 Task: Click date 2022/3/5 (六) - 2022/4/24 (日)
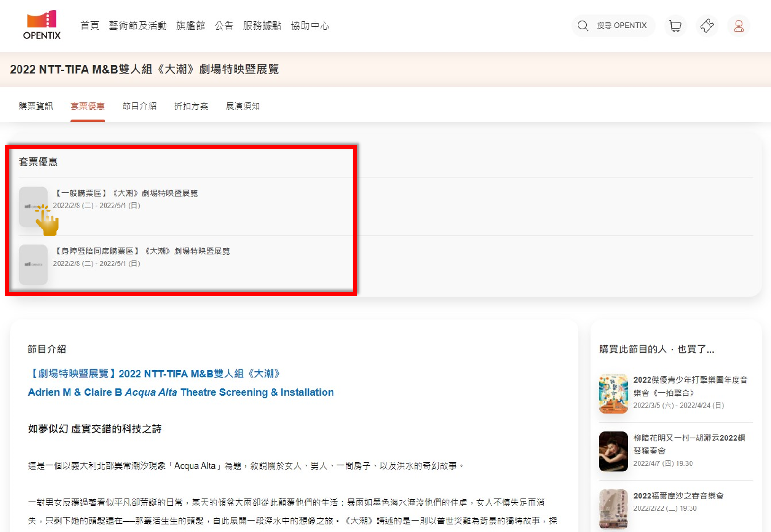pos(679,405)
